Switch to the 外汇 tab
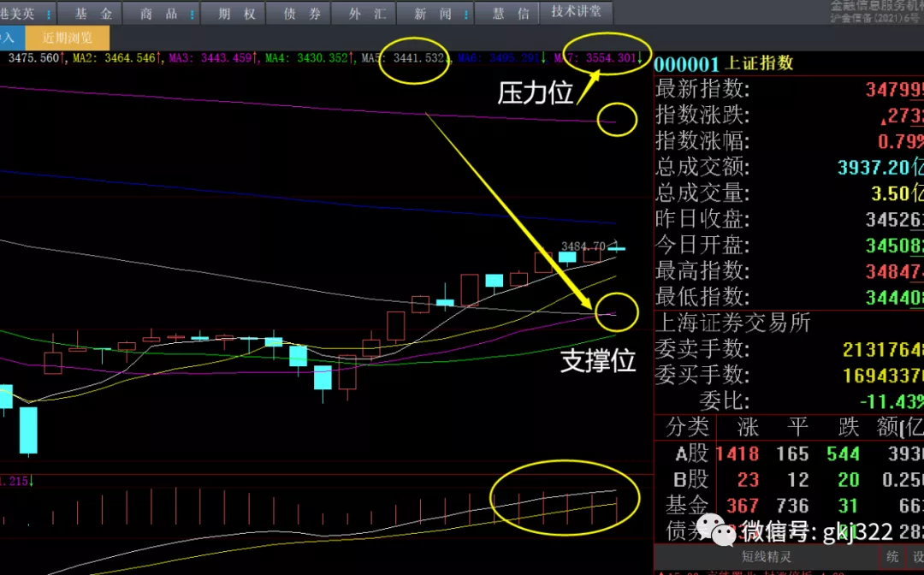 point(367,14)
